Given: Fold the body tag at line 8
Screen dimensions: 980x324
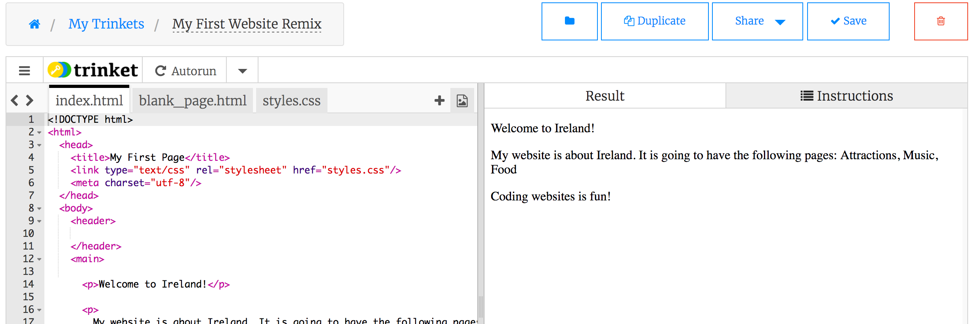Looking at the screenshot, I should (39, 209).
